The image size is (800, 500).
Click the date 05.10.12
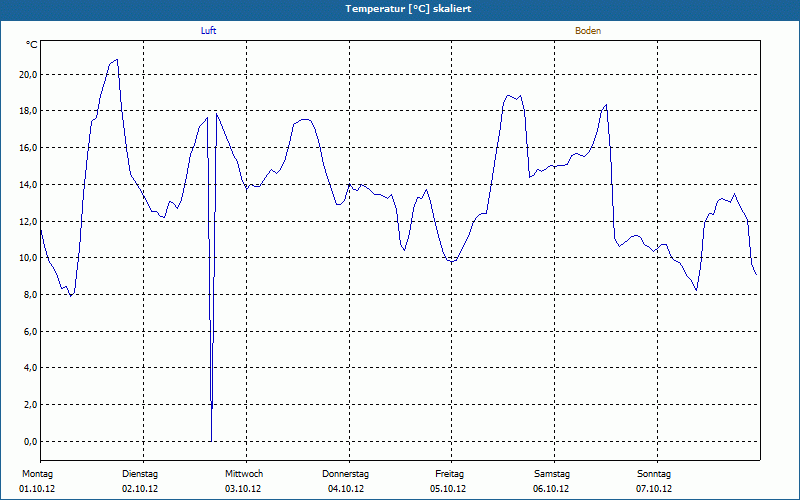point(448,489)
